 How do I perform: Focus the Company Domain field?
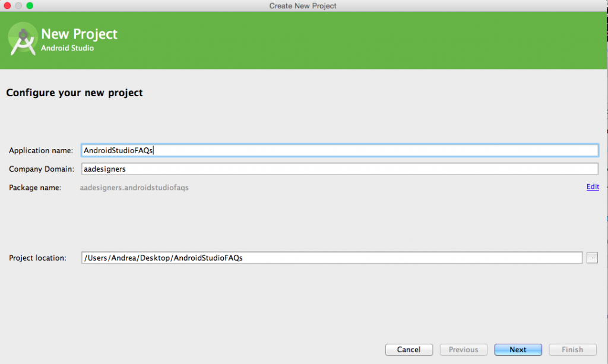click(x=340, y=169)
